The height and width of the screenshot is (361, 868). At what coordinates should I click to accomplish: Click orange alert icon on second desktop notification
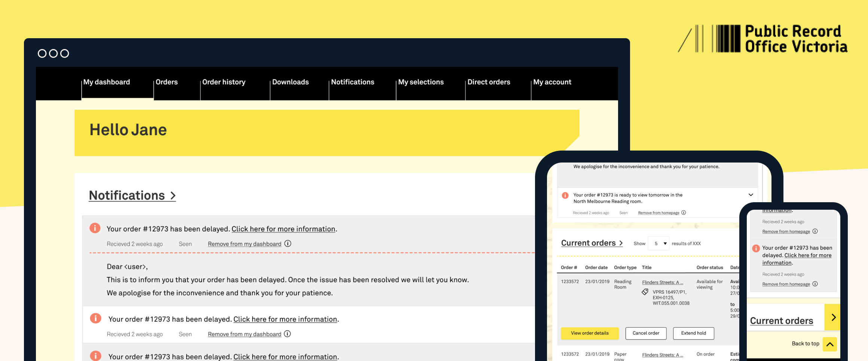pyautogui.click(x=95, y=318)
